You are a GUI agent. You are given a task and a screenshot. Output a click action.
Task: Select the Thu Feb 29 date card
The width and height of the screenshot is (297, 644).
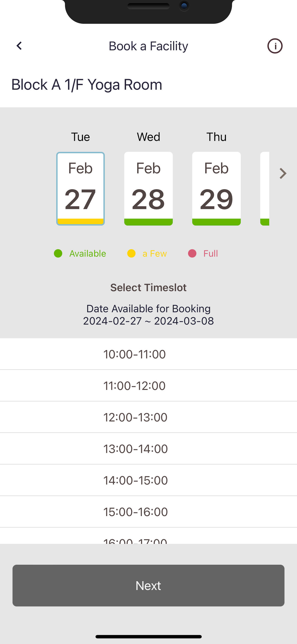(x=216, y=189)
